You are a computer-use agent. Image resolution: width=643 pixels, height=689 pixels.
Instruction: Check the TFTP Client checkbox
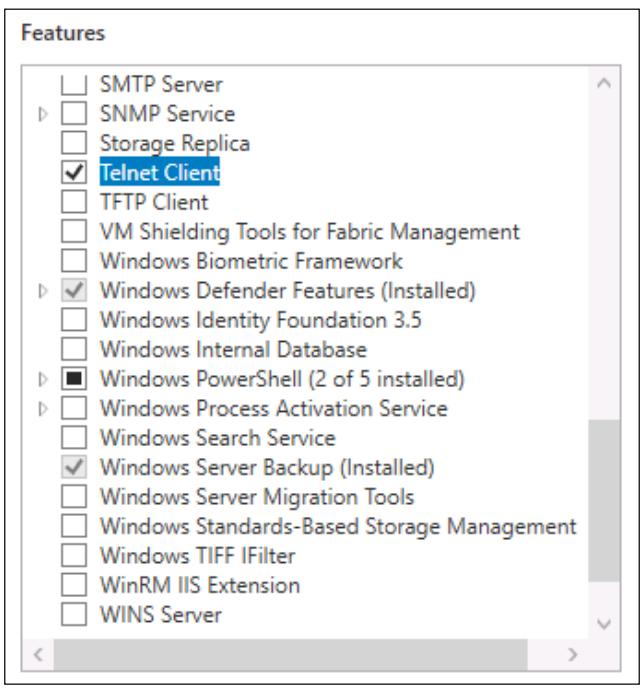point(74,202)
